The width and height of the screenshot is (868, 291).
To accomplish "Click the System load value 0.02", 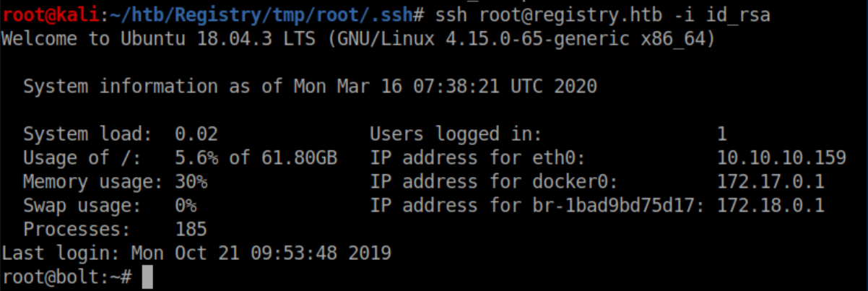I will (196, 134).
